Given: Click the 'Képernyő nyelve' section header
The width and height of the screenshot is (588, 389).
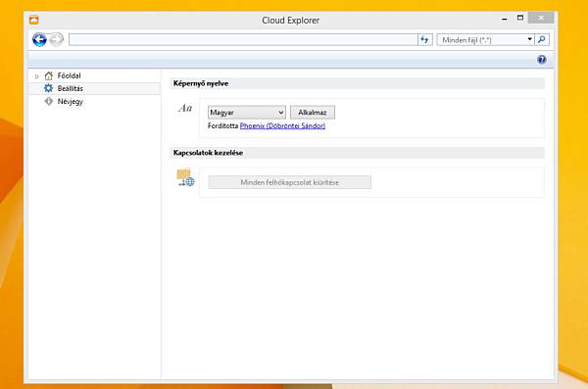Looking at the screenshot, I should point(357,83).
